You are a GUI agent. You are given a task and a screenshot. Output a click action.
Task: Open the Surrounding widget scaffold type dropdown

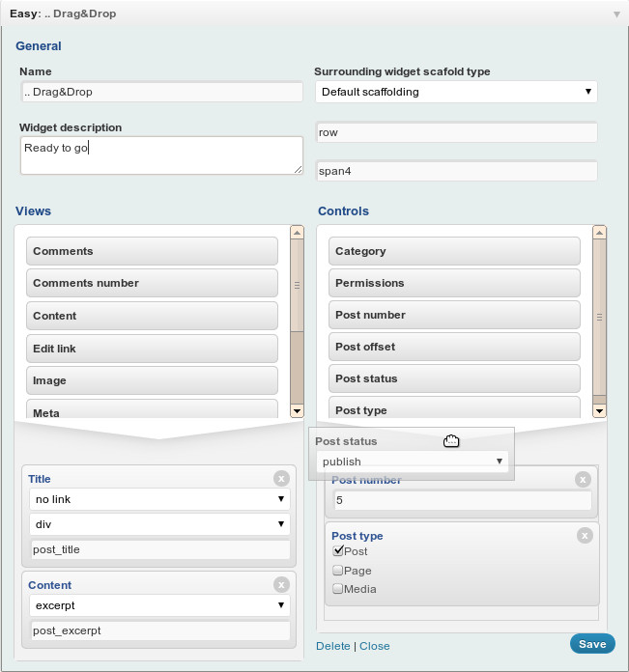tap(456, 92)
